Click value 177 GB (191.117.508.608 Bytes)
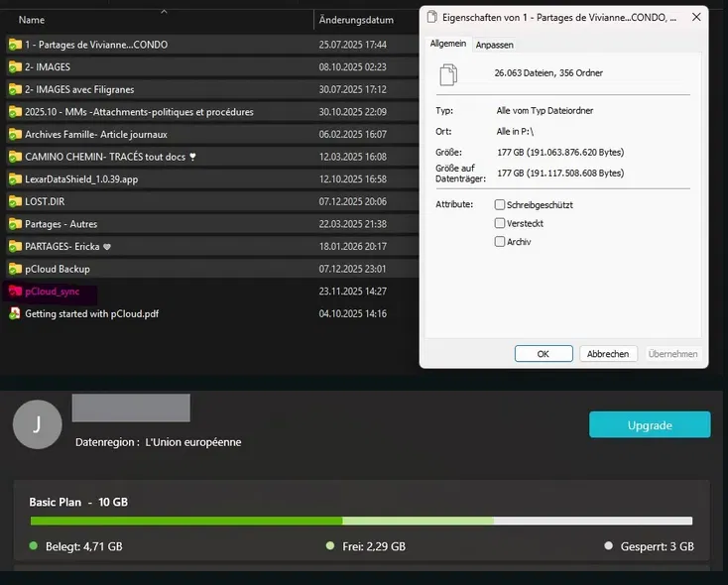728x585 pixels. click(x=560, y=174)
